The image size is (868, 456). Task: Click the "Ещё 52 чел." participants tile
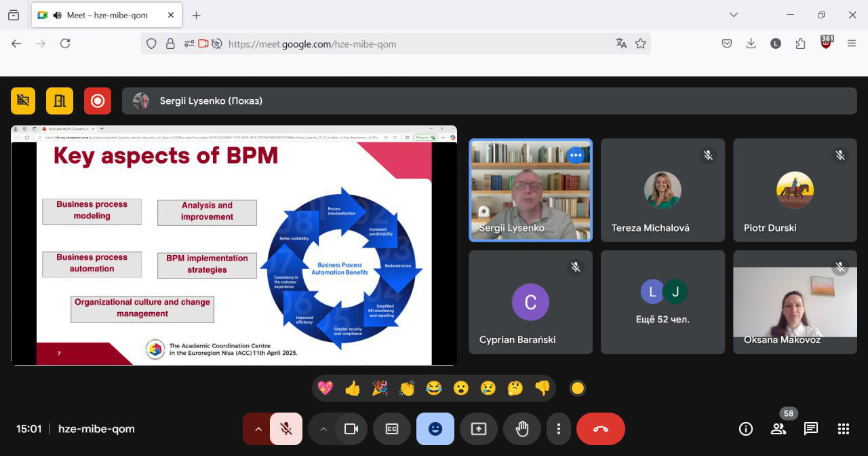(x=664, y=302)
